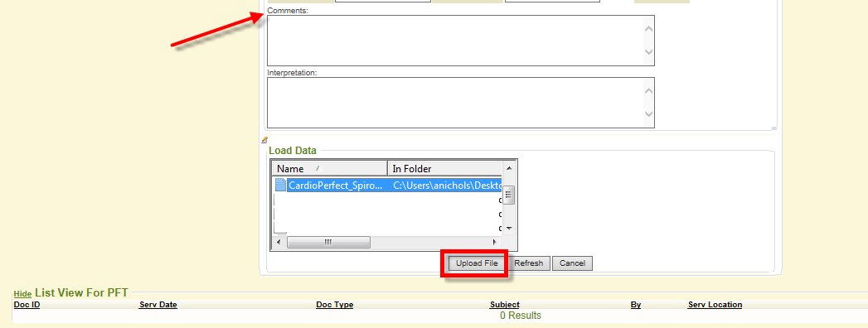Sort list by the By column
The image size is (868, 328).
(x=636, y=305)
